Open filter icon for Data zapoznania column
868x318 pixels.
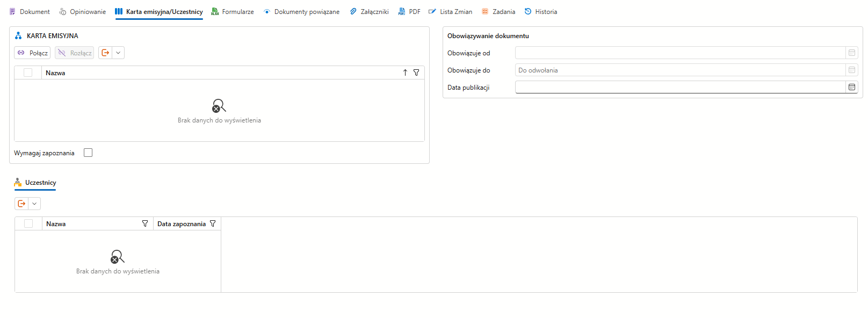(213, 223)
